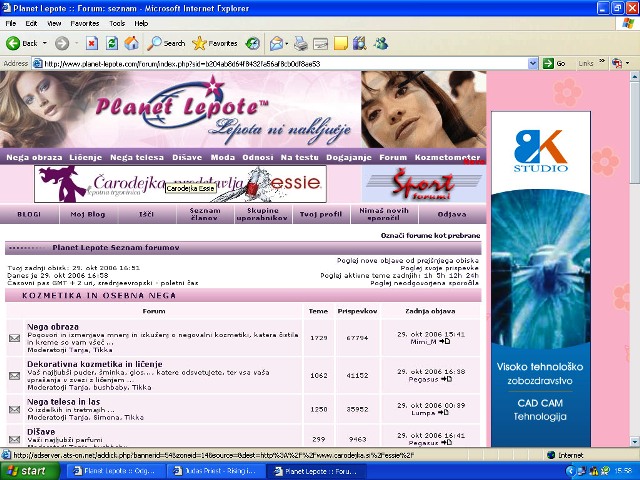Open the Nega obraza navigation link
Screen dimensions: 640x480
click(34, 157)
